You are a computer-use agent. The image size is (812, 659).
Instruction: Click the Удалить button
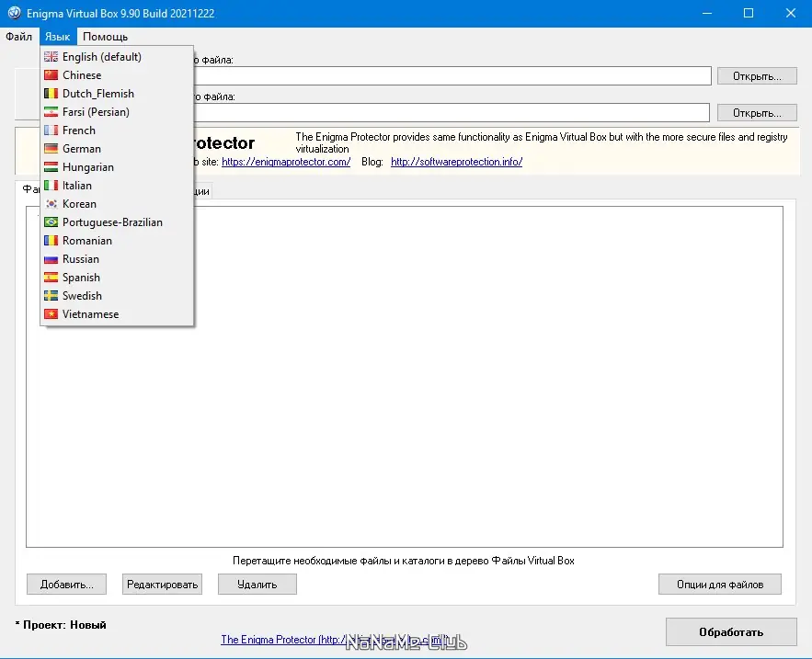pyautogui.click(x=257, y=585)
